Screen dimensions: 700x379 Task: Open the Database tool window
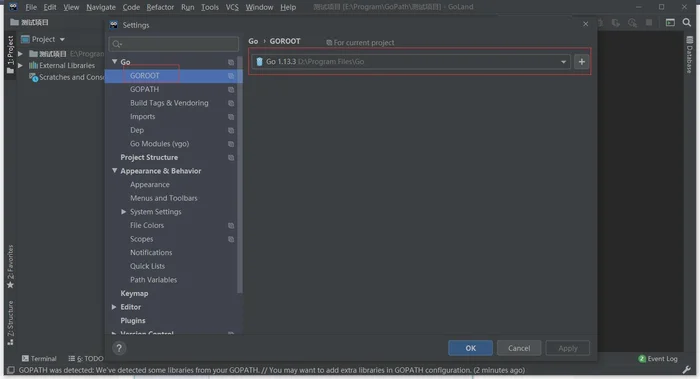690,54
